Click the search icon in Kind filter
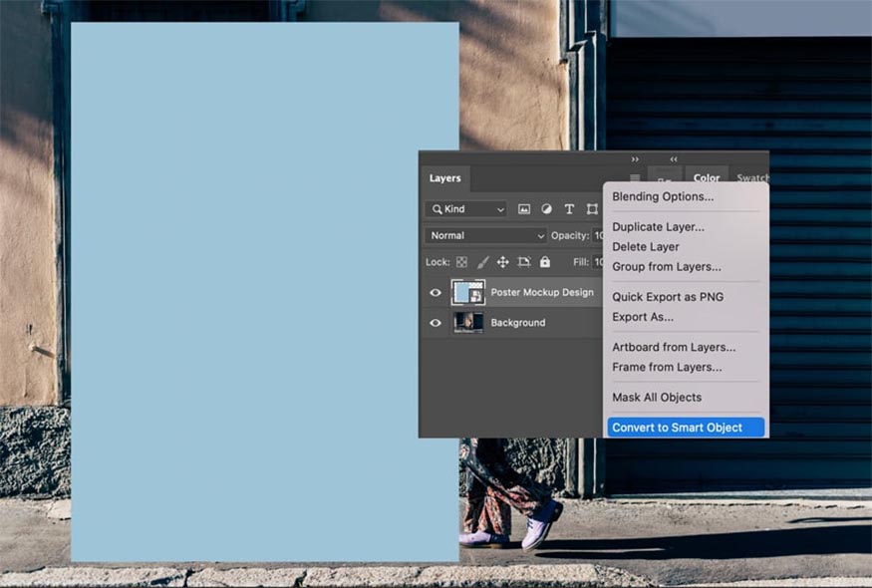The height and width of the screenshot is (588, 872). pos(437,209)
